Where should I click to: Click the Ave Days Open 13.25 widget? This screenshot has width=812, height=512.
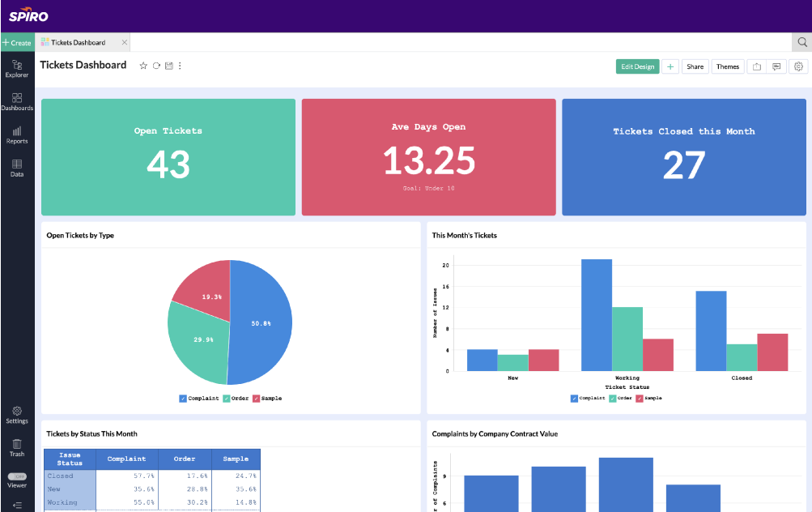[429, 157]
